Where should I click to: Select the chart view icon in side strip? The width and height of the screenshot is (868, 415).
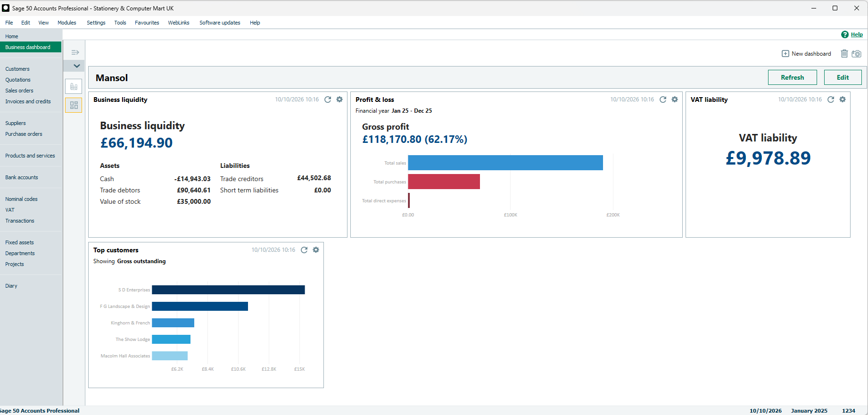[x=74, y=87]
